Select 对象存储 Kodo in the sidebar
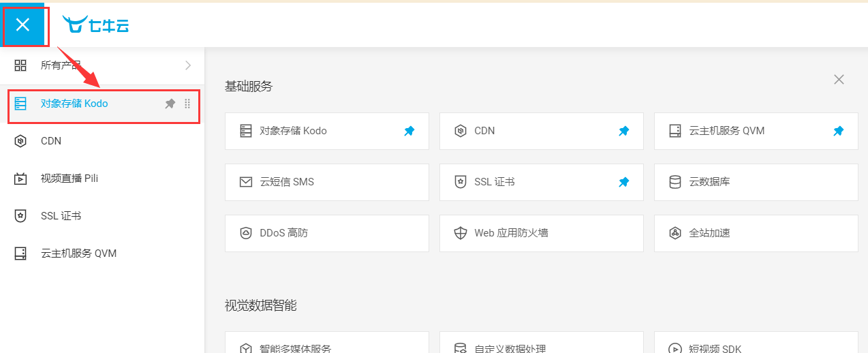Image resolution: width=868 pixels, height=353 pixels. [104, 104]
